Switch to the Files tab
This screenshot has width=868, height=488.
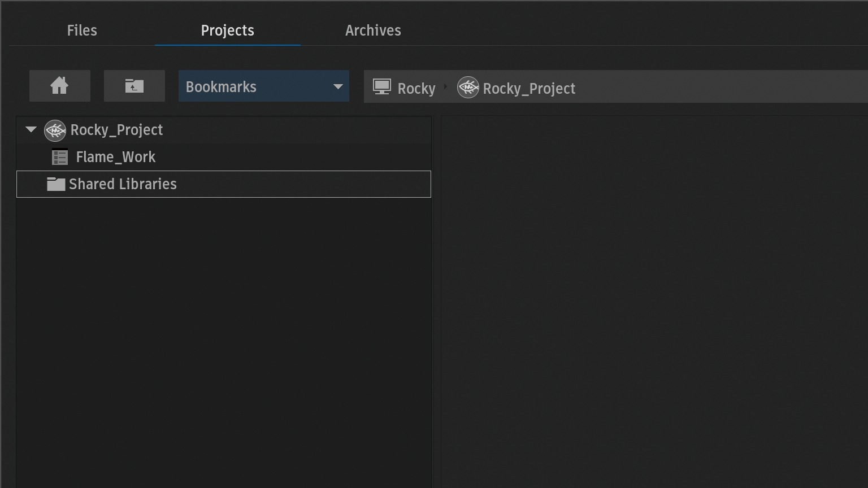point(82,30)
